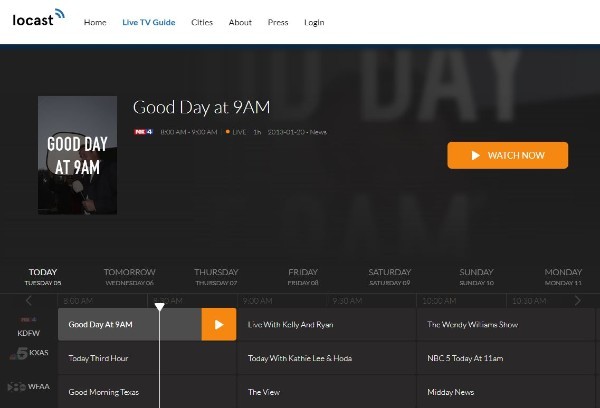Select Today Third Hour entry
The width and height of the screenshot is (600, 408).
pyautogui.click(x=147, y=358)
